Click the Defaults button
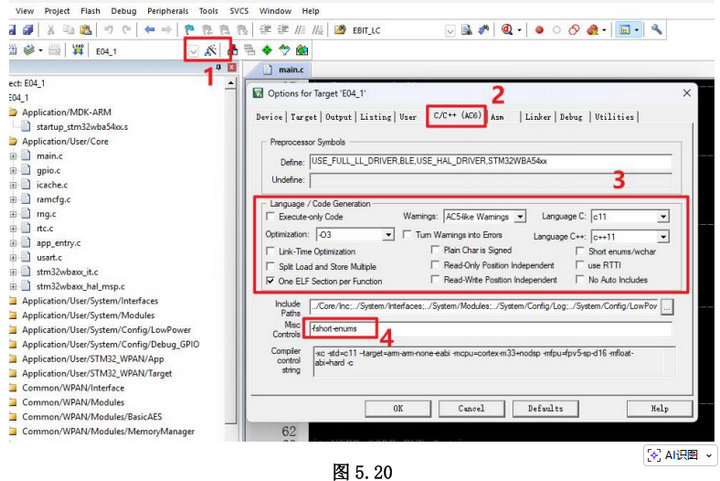This screenshot has height=481, width=720. coord(545,408)
